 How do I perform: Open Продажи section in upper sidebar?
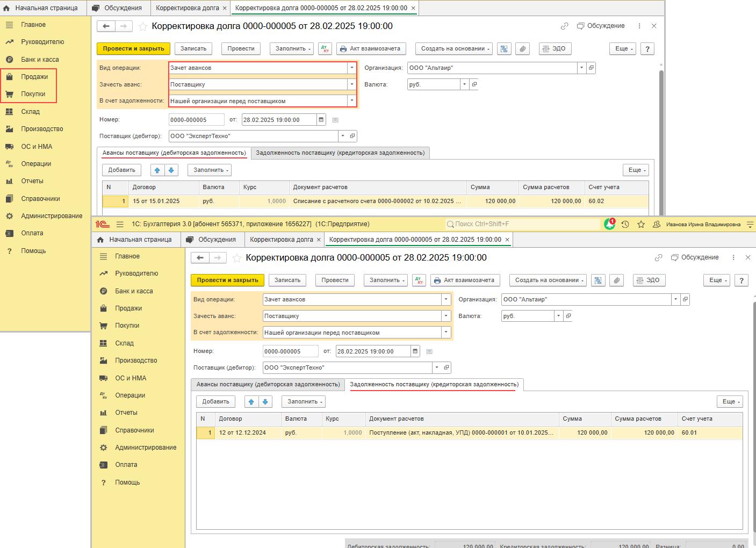tap(34, 77)
